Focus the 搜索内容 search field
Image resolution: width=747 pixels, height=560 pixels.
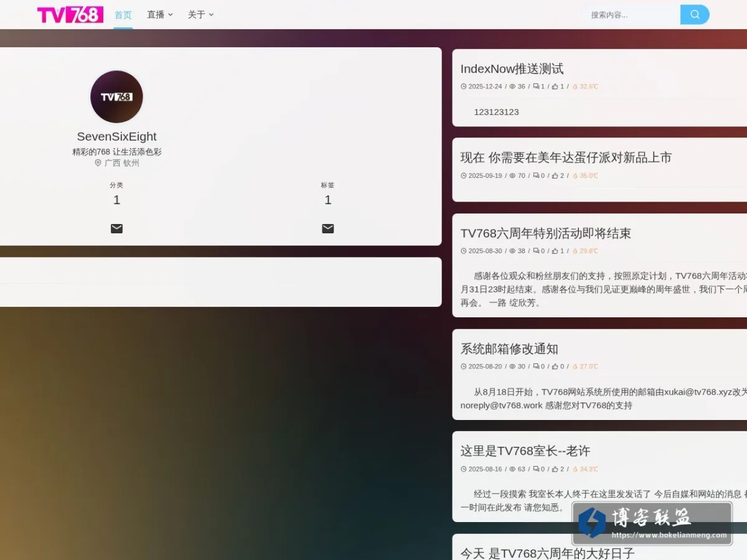pos(631,15)
